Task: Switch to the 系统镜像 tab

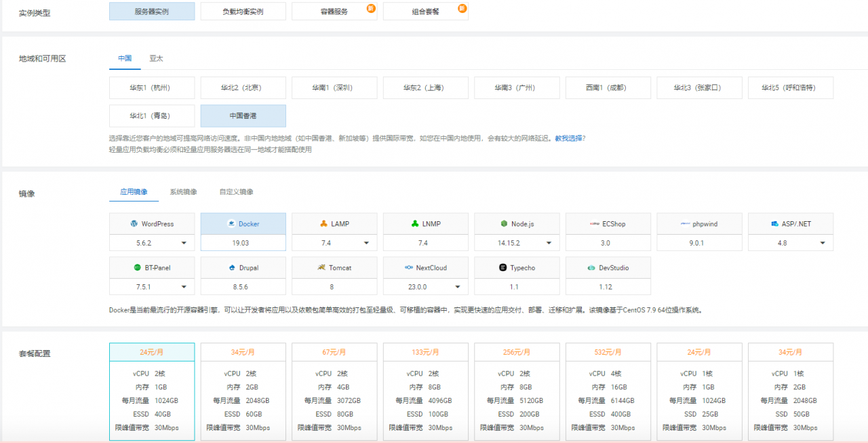Action: pos(183,192)
